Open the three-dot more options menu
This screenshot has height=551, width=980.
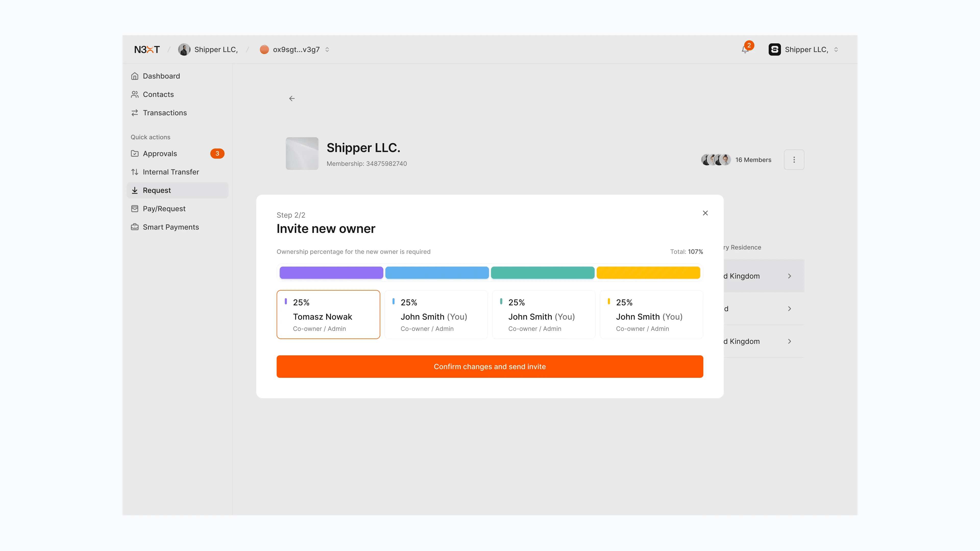tap(794, 160)
